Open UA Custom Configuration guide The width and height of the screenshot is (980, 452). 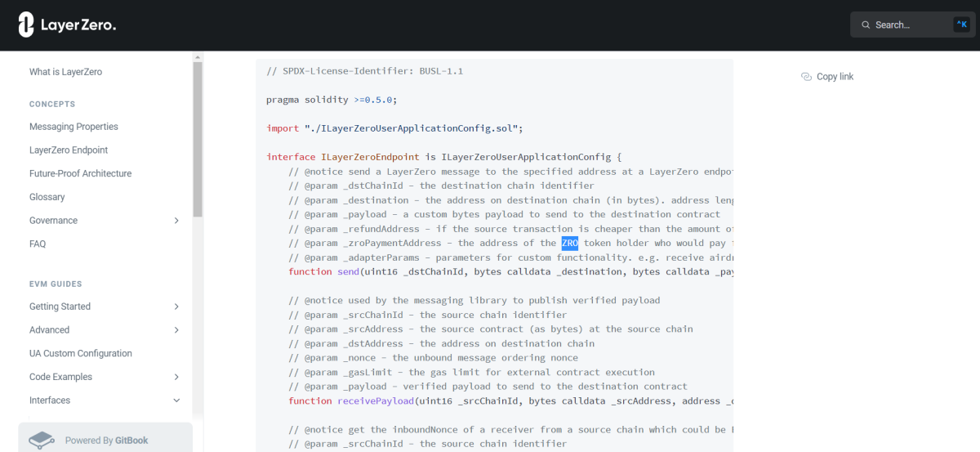tap(80, 353)
